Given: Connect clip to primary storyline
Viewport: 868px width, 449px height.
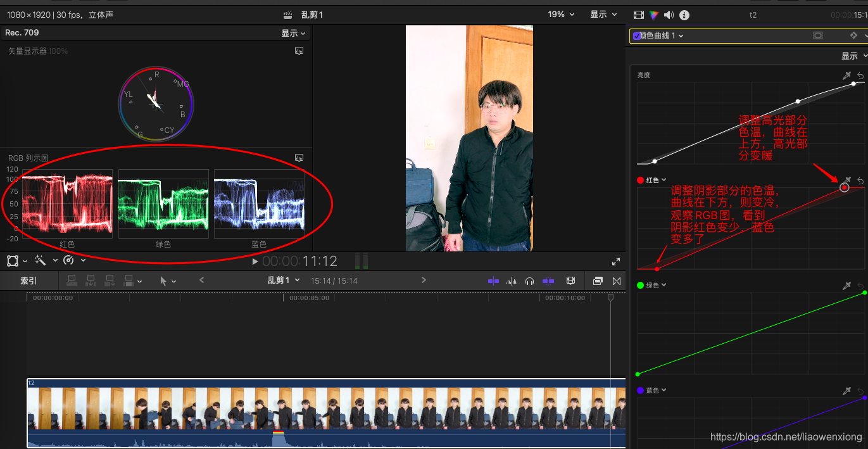Looking at the screenshot, I should pos(72,281).
